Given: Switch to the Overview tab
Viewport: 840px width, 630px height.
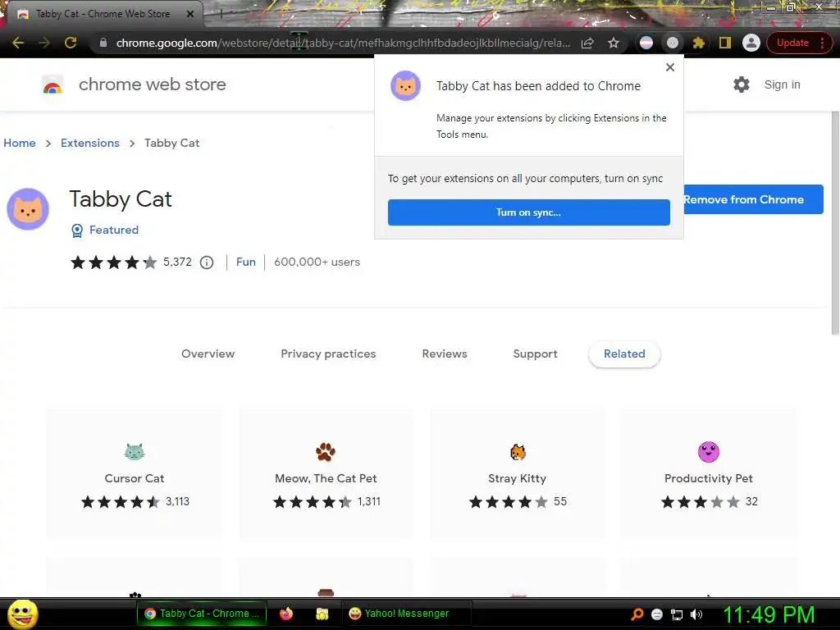Looking at the screenshot, I should (x=208, y=354).
